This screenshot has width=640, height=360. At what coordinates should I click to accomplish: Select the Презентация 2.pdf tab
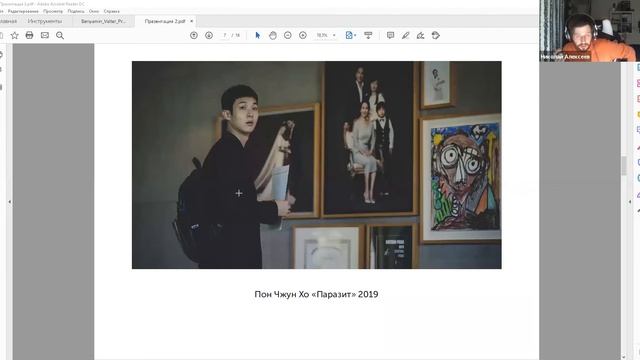tap(165, 21)
